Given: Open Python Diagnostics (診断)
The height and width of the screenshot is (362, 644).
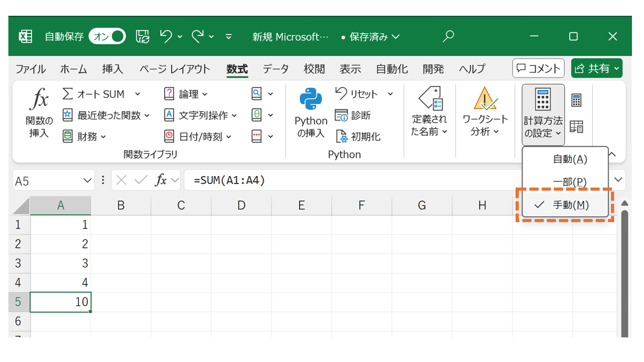Looking at the screenshot, I should pyautogui.click(x=353, y=115).
